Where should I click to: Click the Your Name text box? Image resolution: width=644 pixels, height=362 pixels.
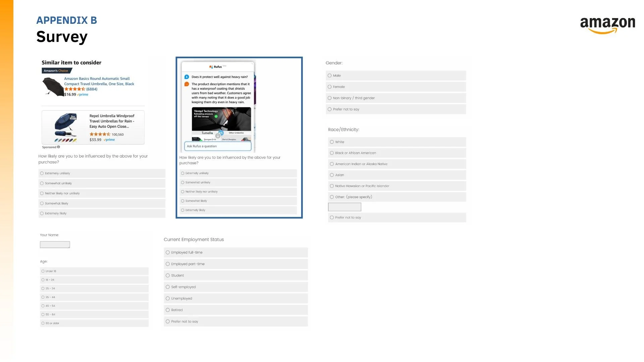(55, 245)
